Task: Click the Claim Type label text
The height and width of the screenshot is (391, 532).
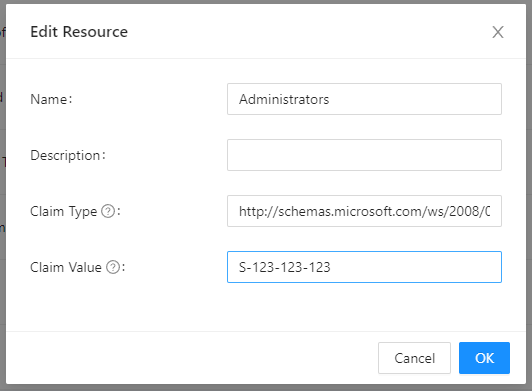Action: (63, 211)
